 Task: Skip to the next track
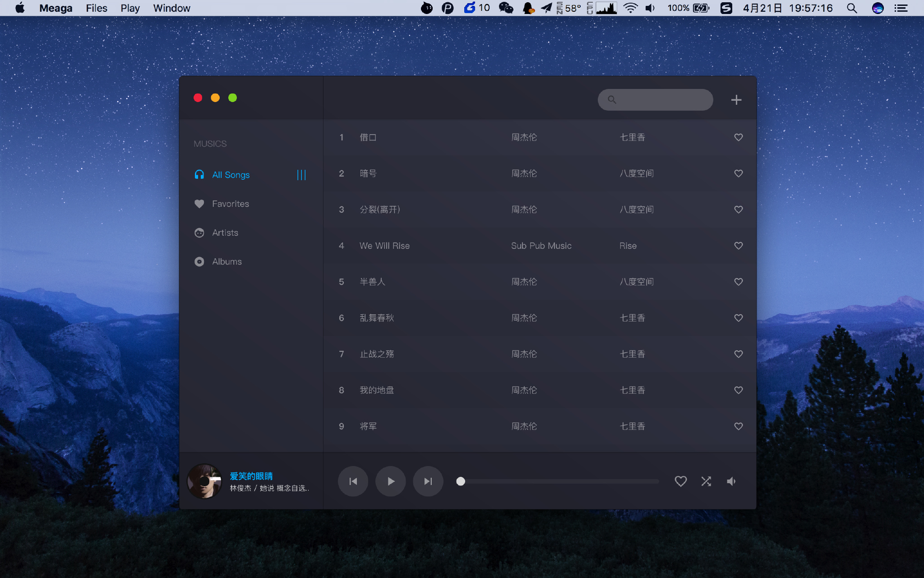428,481
